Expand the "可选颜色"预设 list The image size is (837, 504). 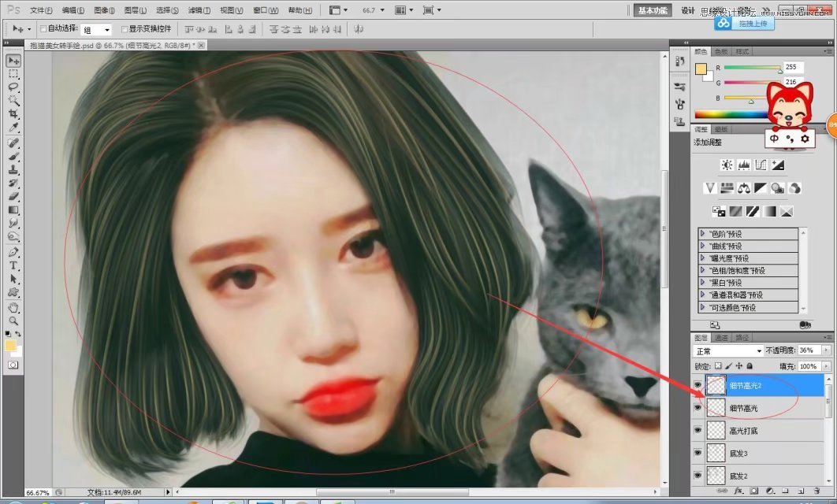[x=702, y=307]
